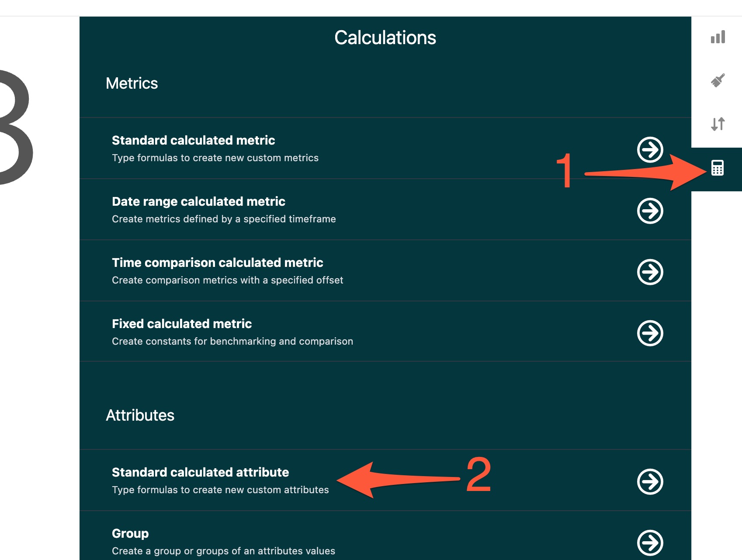Select Standard calculated attribute title

pyautogui.click(x=201, y=472)
